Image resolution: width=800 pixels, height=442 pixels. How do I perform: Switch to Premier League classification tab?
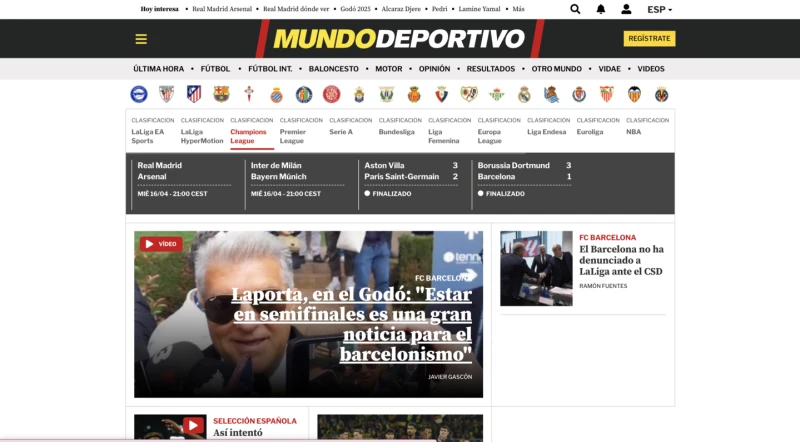pos(301,131)
